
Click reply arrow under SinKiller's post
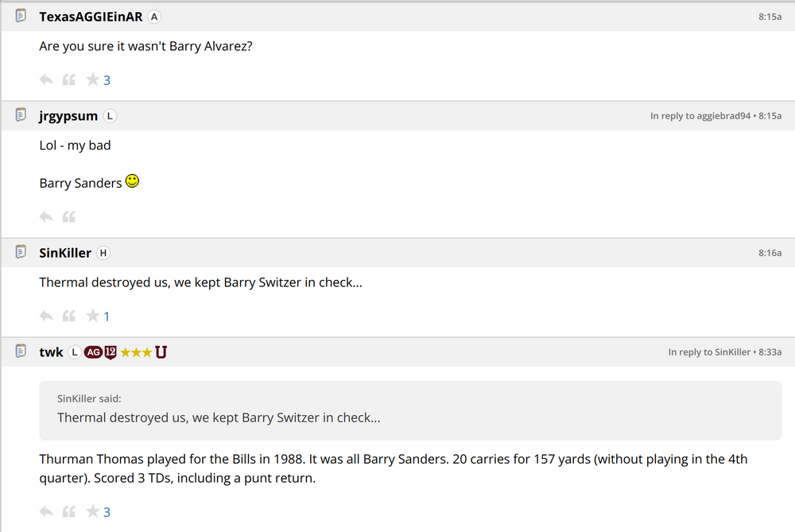click(46, 316)
